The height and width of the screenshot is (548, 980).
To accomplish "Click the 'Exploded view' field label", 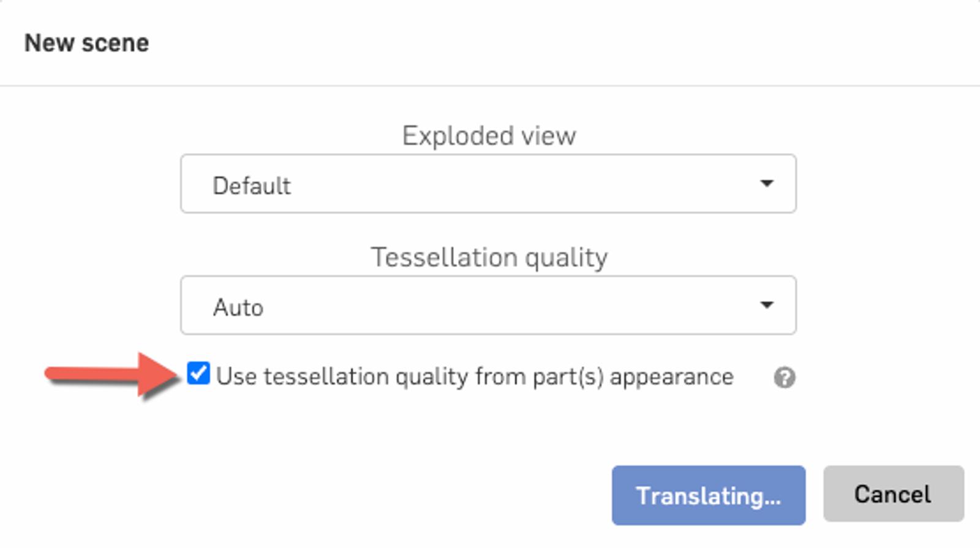I will [489, 135].
